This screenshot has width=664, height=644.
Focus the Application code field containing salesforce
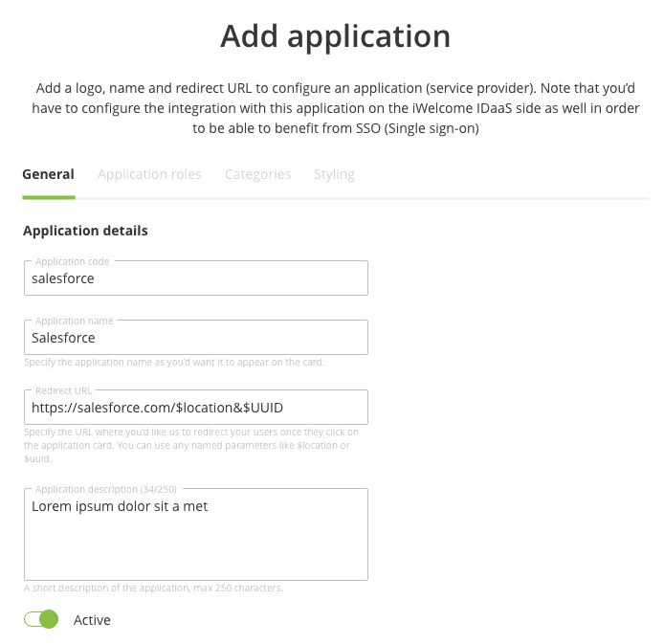click(195, 279)
